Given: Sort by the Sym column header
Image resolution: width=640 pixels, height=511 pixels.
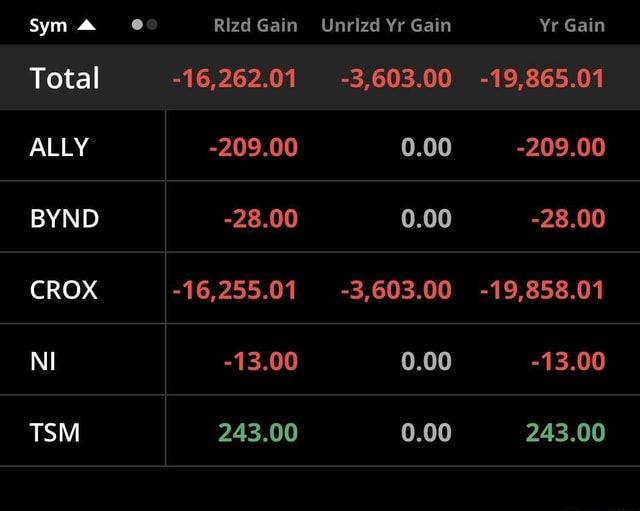Looking at the screenshot, I should (x=62, y=26).
